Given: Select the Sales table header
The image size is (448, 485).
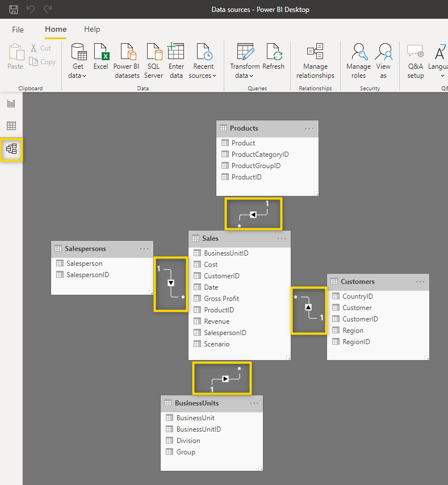Looking at the screenshot, I should click(x=240, y=239).
